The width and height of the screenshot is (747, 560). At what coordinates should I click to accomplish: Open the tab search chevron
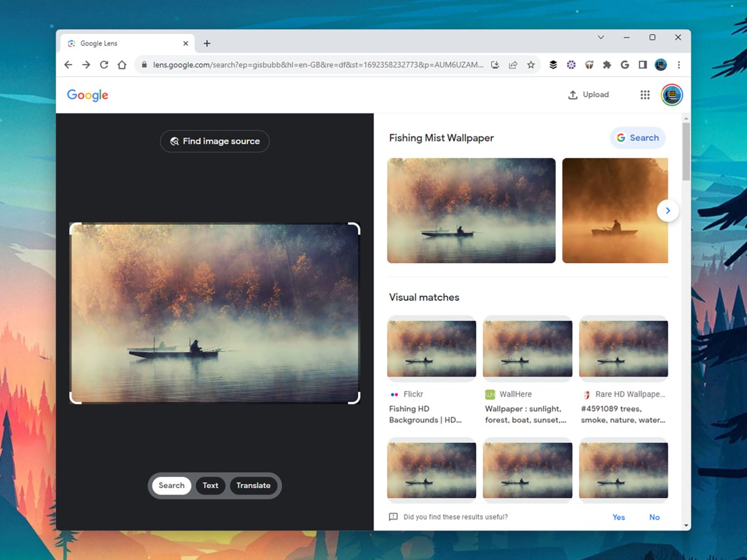[x=601, y=38]
